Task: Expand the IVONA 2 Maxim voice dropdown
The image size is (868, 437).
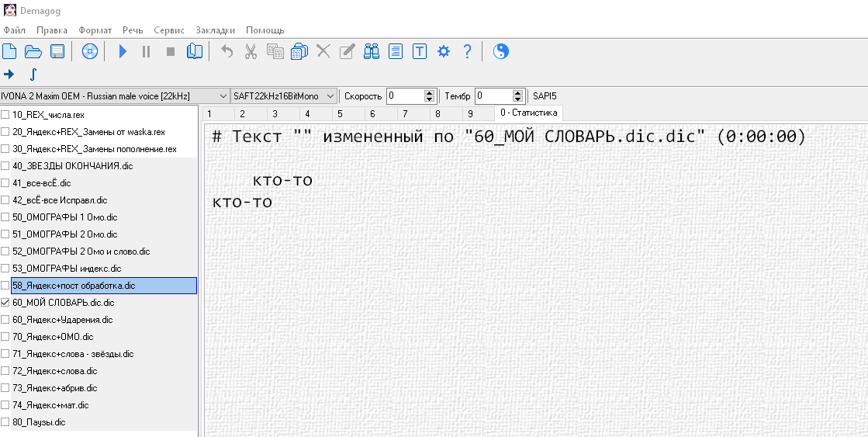Action: tap(223, 96)
